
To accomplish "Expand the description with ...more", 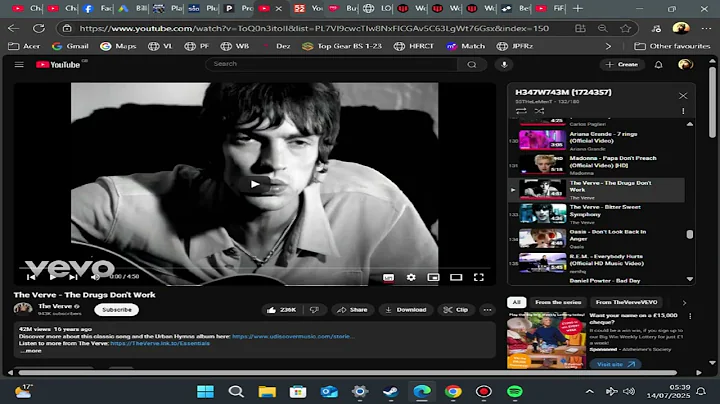I will click(x=31, y=351).
